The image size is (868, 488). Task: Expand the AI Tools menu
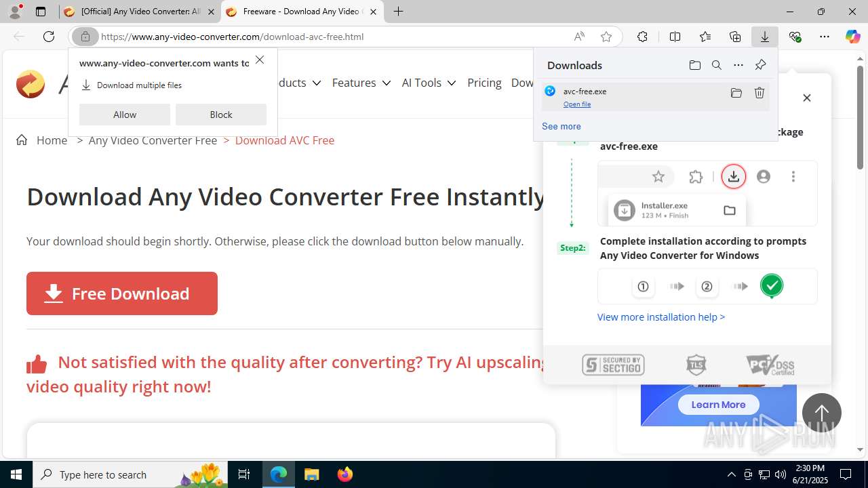(429, 83)
